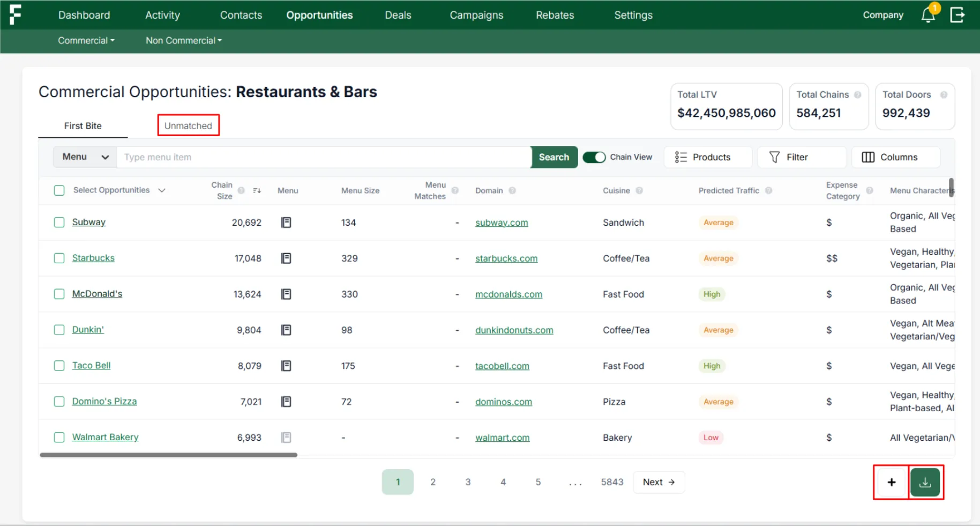
Task: Expand the Non Commercial submenu dropdown
Action: pos(184,41)
